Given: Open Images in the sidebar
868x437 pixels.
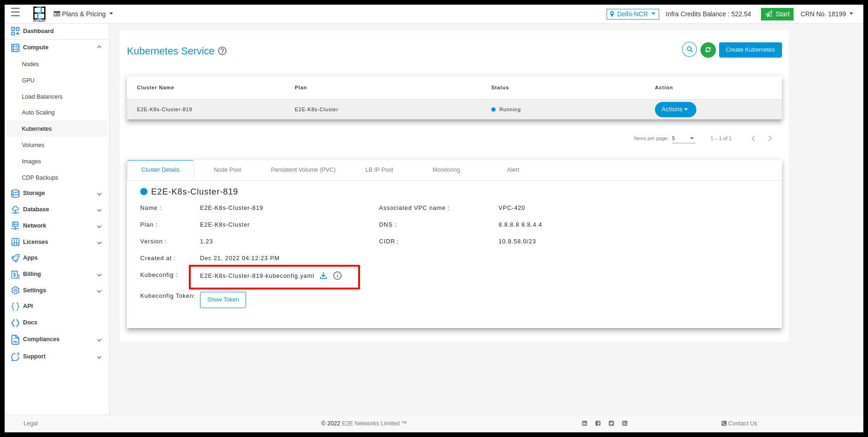Looking at the screenshot, I should (x=32, y=161).
